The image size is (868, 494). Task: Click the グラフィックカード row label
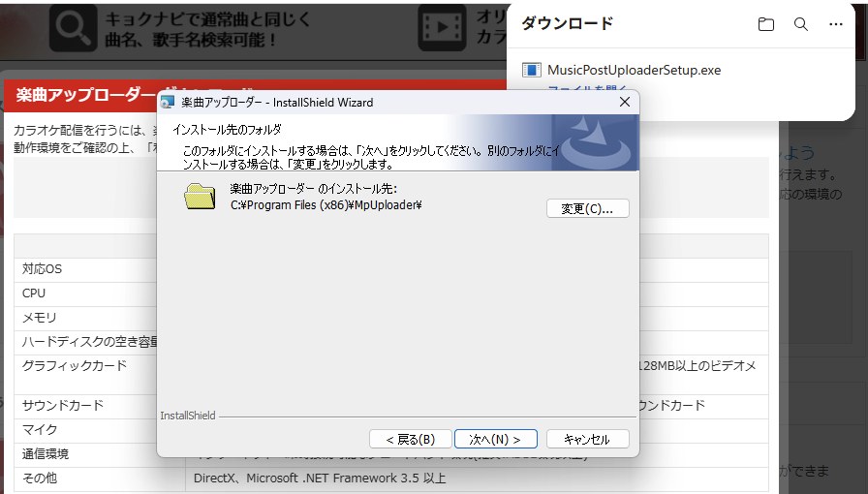pyautogui.click(x=75, y=365)
